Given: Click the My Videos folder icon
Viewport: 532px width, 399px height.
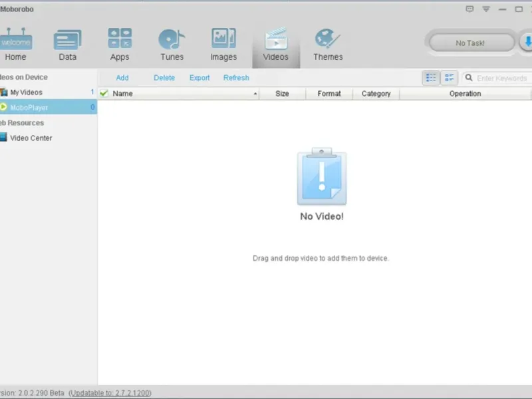Looking at the screenshot, I should click(x=4, y=92).
